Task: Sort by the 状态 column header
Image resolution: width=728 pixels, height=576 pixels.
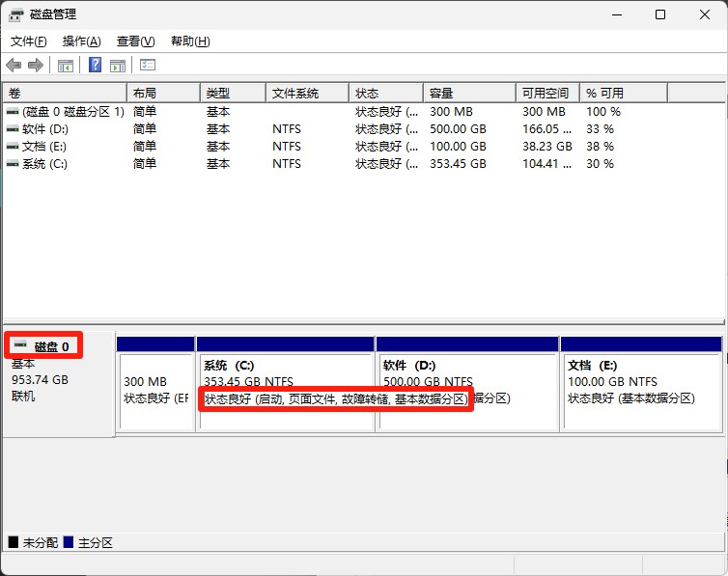Action: [386, 94]
